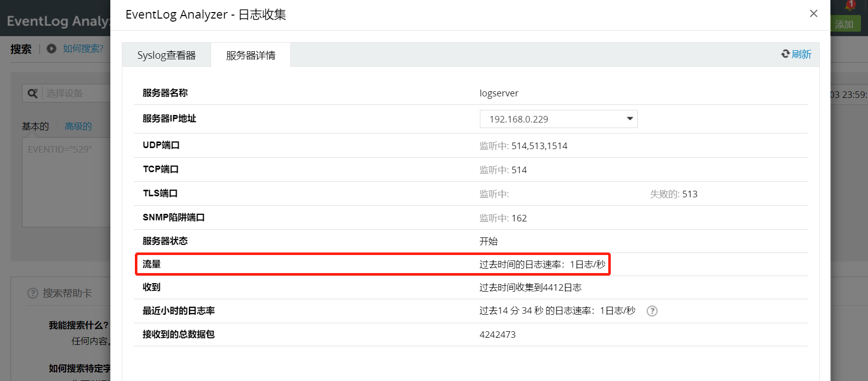868x381 pixels.
Task: Click the EVENTID query text area
Action: [67, 182]
